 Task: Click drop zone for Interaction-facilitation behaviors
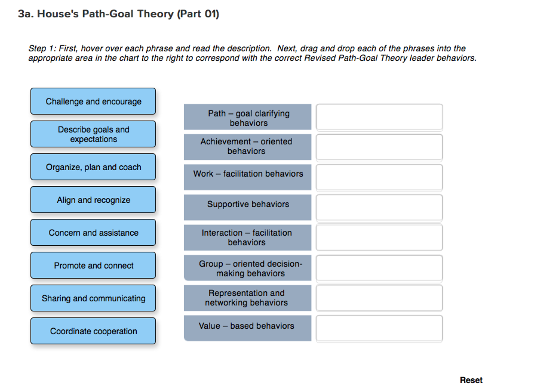[x=379, y=238]
